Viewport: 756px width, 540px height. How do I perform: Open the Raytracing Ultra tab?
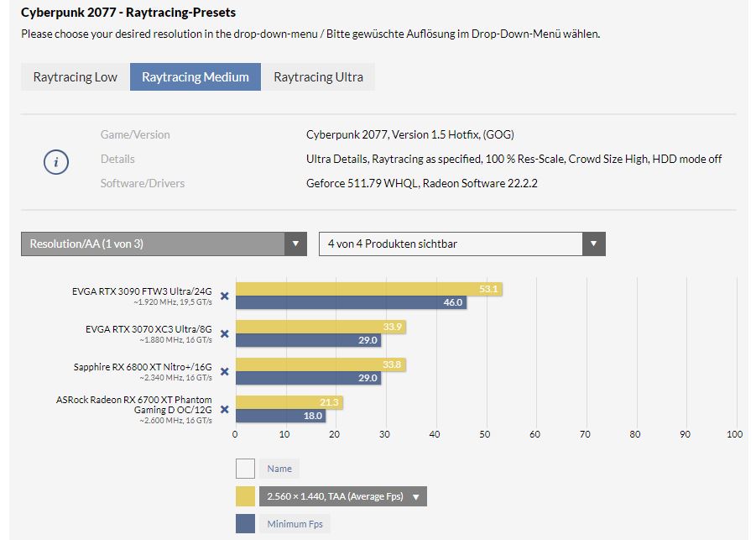pos(318,76)
